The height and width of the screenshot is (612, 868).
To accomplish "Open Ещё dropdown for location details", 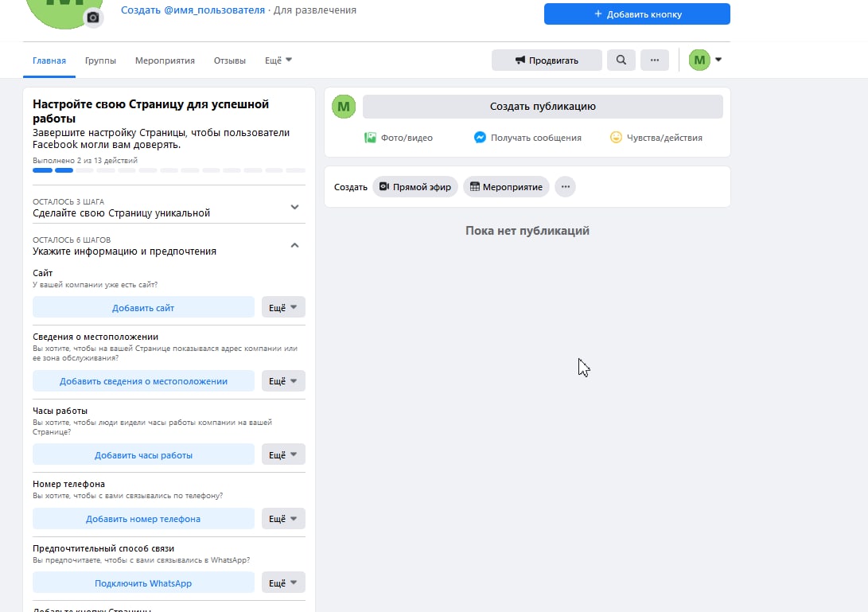I will tap(283, 381).
